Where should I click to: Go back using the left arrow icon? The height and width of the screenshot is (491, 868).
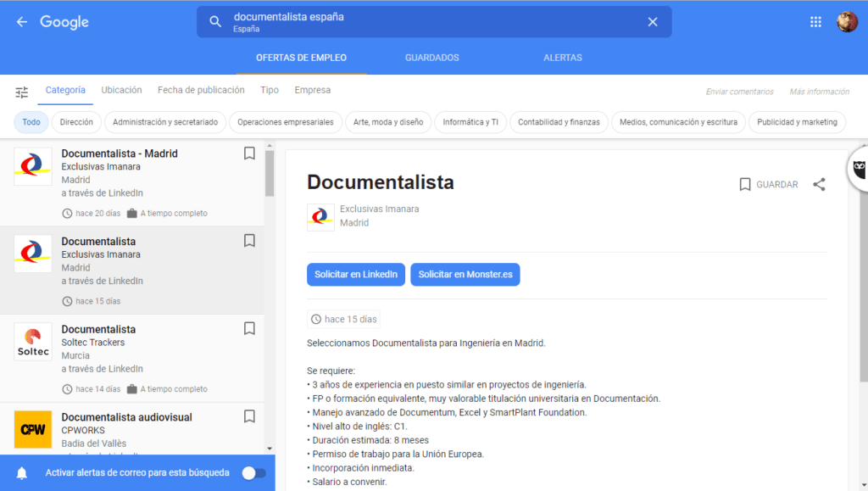(x=21, y=21)
